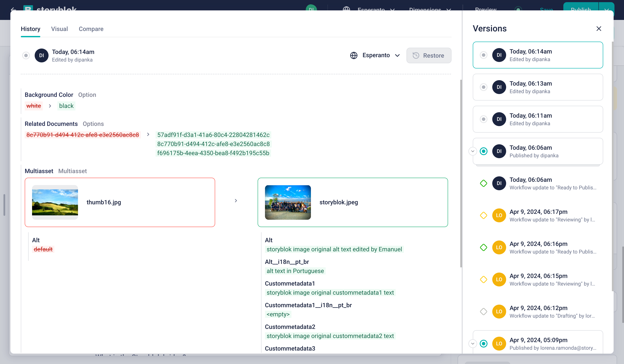Select the Today 06:11am version radio
This screenshot has width=624, height=364.
click(483, 119)
